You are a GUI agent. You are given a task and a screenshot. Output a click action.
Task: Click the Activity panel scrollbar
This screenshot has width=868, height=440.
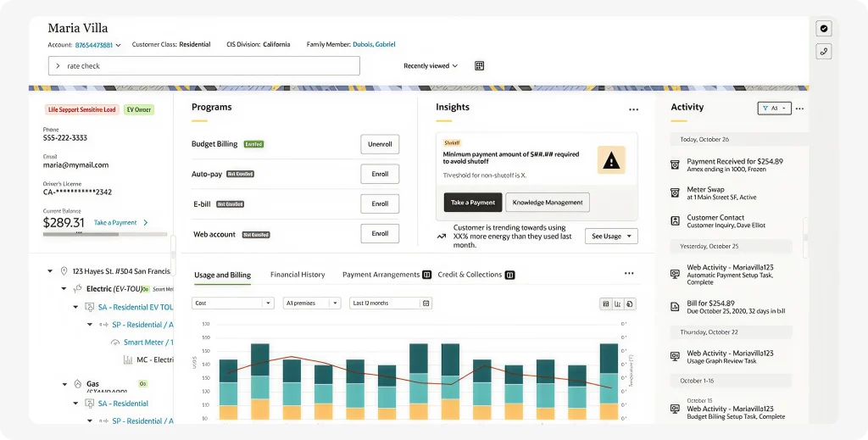(x=805, y=237)
